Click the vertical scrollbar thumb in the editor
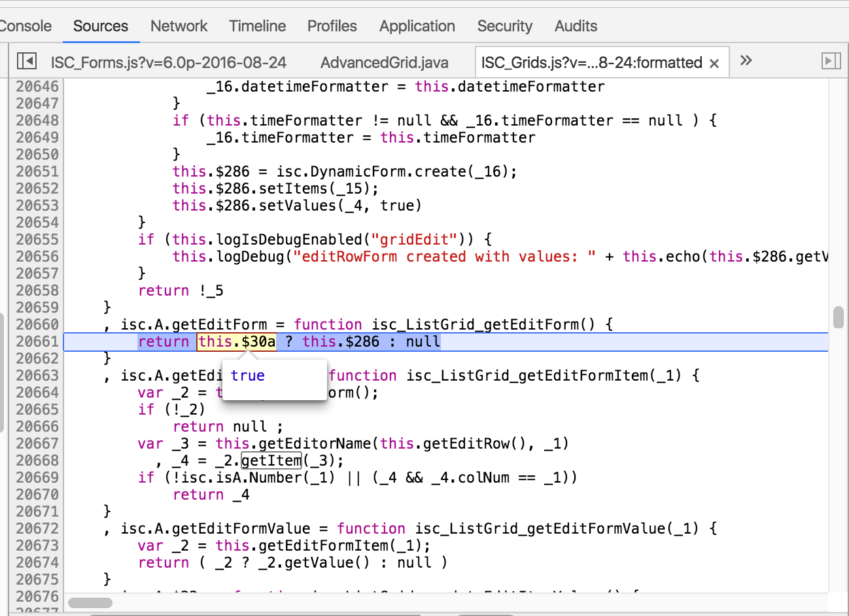Screen dimensions: 849x616 [839, 317]
